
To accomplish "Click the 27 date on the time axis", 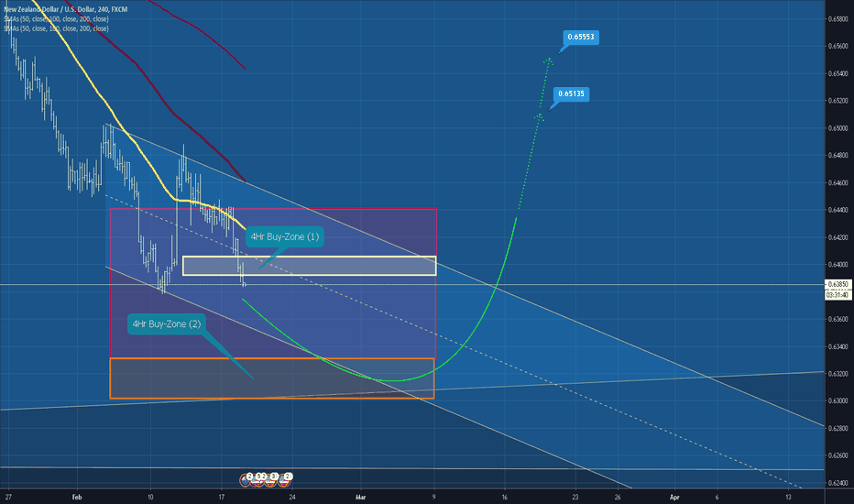I will pos(8,497).
